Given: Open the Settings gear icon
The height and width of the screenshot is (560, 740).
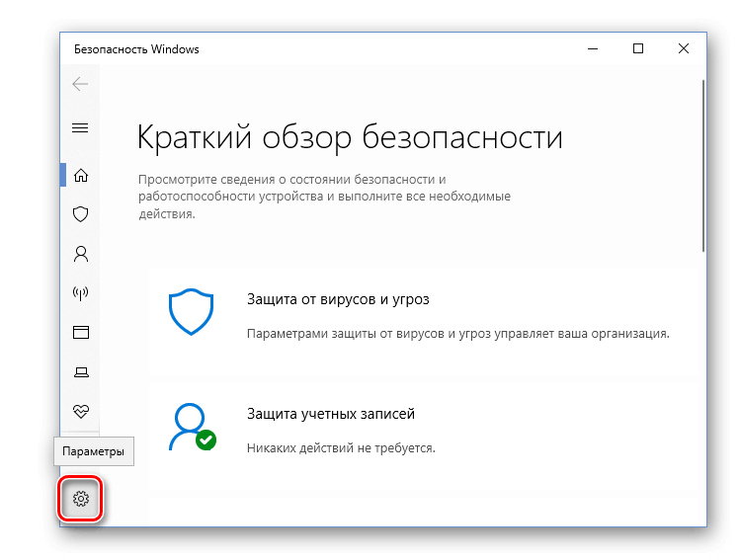Looking at the screenshot, I should [81, 499].
